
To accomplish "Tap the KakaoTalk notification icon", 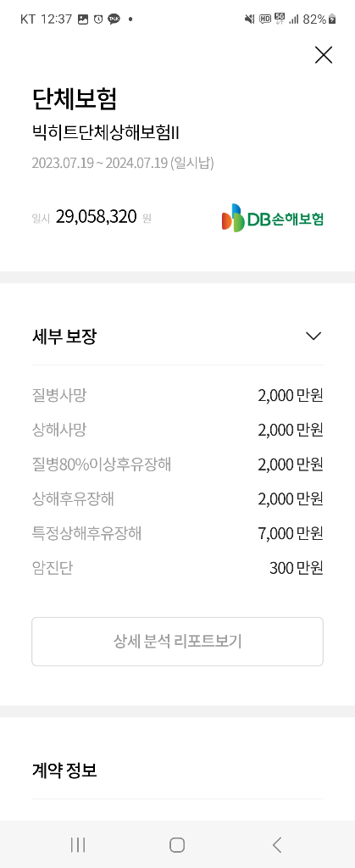I will click(114, 19).
